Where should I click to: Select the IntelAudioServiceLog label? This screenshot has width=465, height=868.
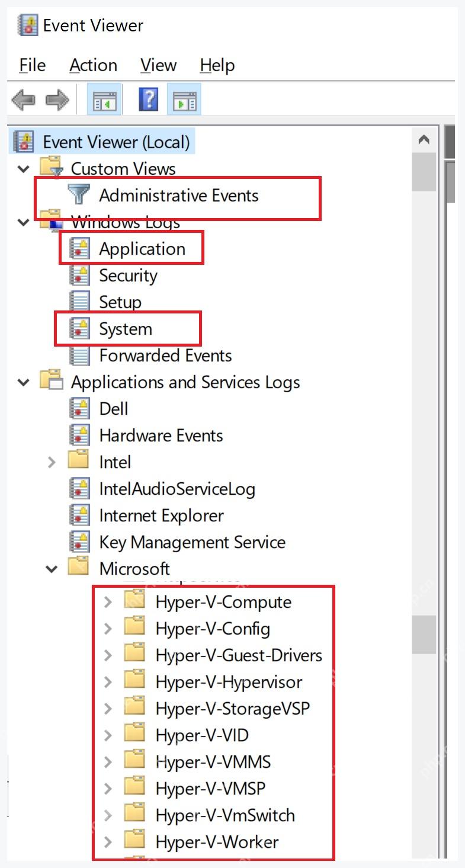(177, 488)
